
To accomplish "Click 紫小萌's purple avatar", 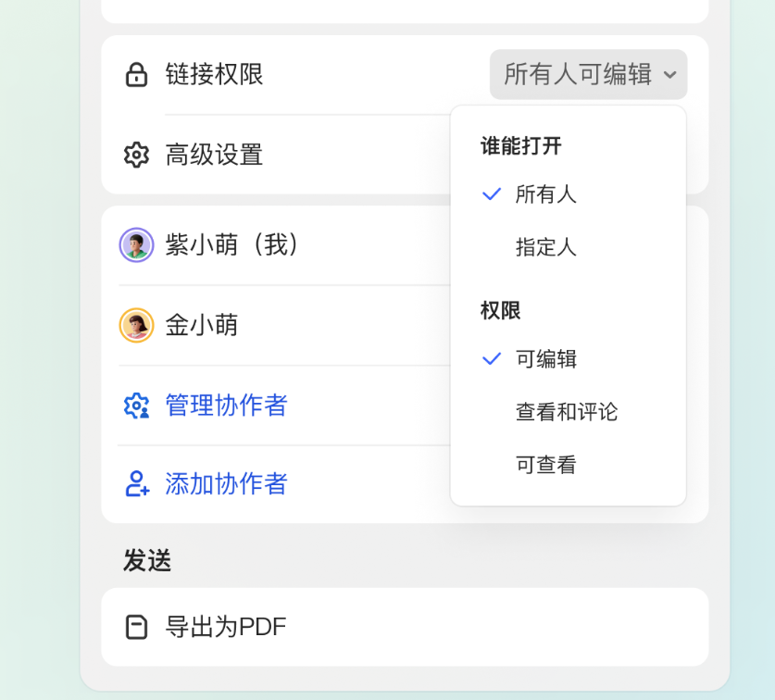I will click(136, 244).
